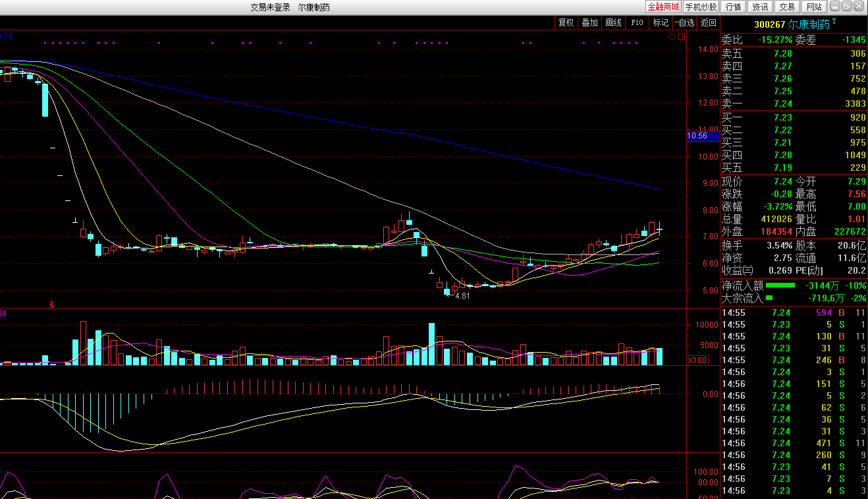Image resolution: width=868 pixels, height=499 pixels.
Task: Click the 交易未登录 title text
Action: 270,7
